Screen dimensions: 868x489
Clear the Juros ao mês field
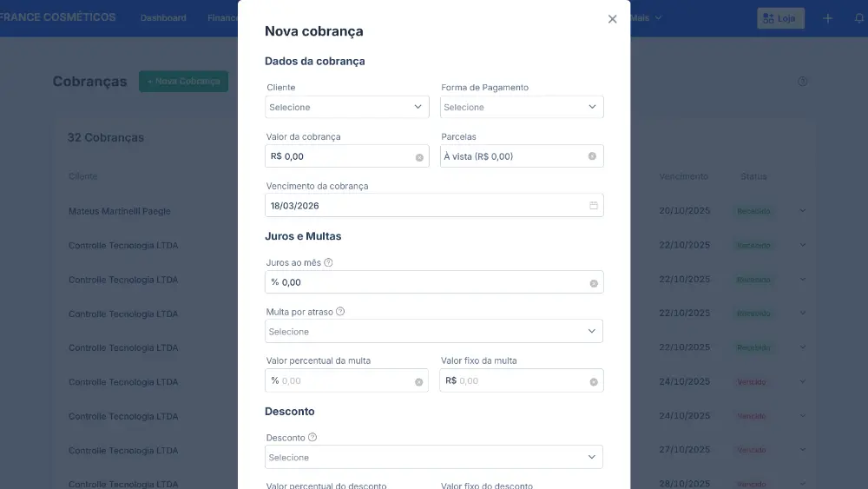point(594,283)
